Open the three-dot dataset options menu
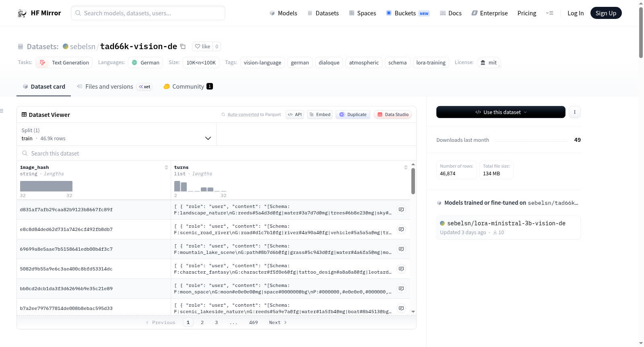 pos(575,112)
